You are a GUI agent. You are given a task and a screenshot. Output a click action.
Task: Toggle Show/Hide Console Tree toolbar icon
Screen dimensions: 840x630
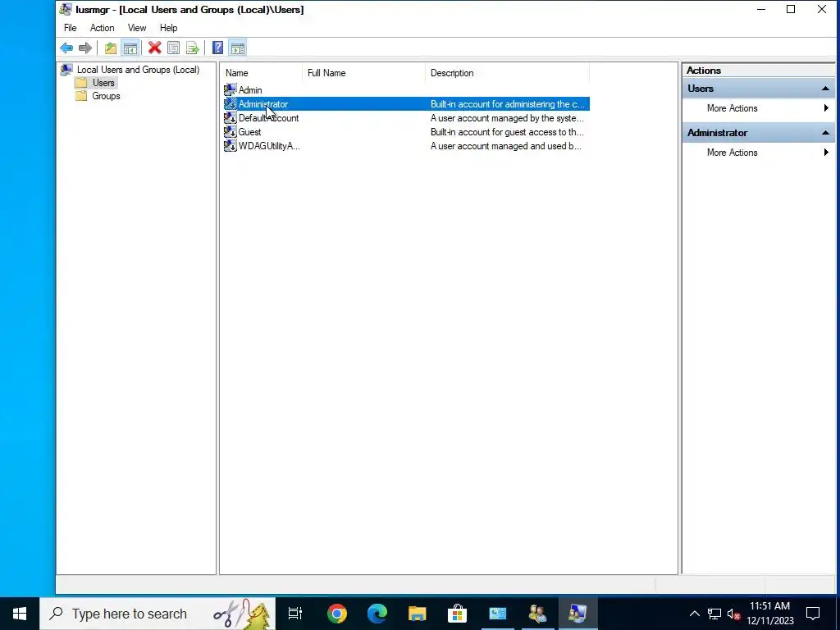pyautogui.click(x=130, y=48)
